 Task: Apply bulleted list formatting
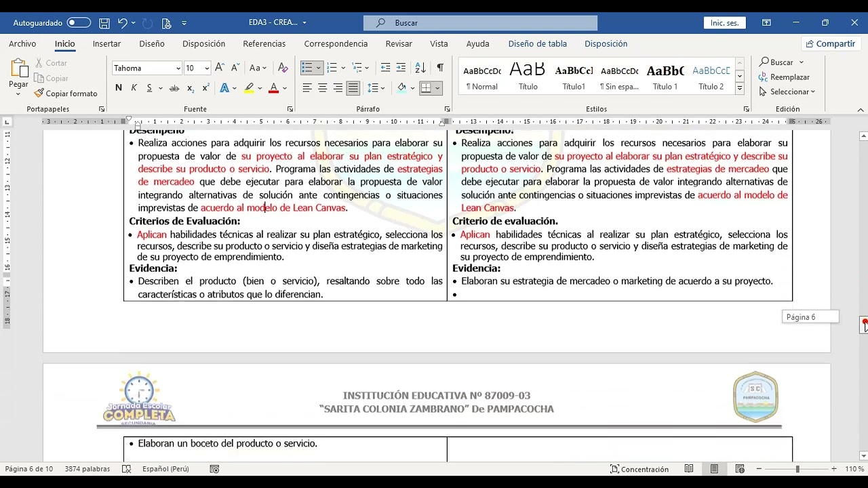307,68
